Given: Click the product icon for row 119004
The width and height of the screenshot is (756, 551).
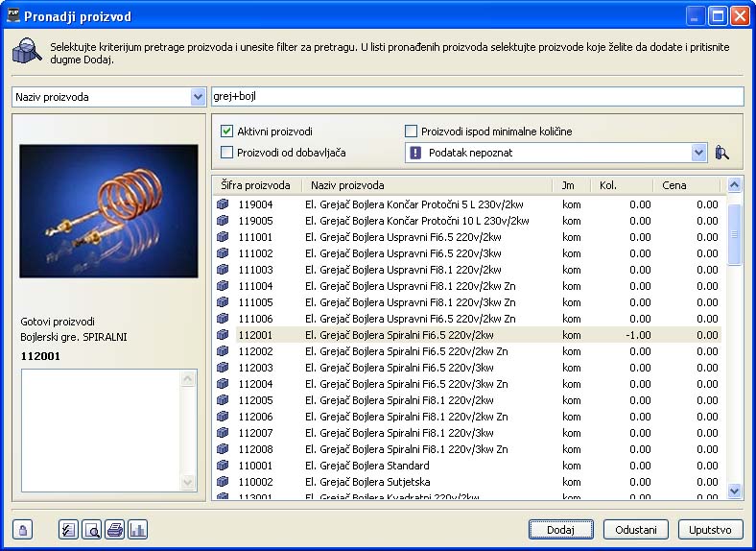Looking at the screenshot, I should 223,204.
